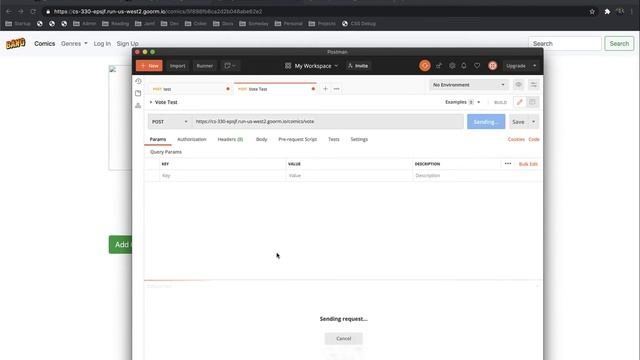Show notifications bell in Postman
Image resolution: width=640 pixels, height=360 pixels.
464,66
